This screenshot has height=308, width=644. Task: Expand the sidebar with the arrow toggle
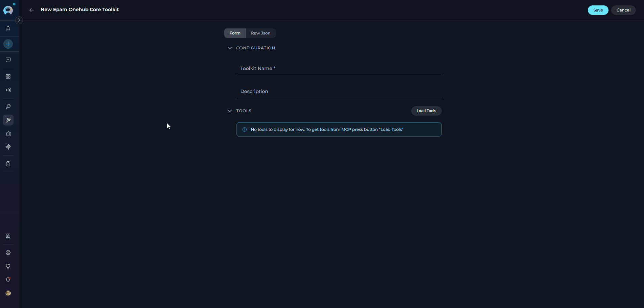19,20
